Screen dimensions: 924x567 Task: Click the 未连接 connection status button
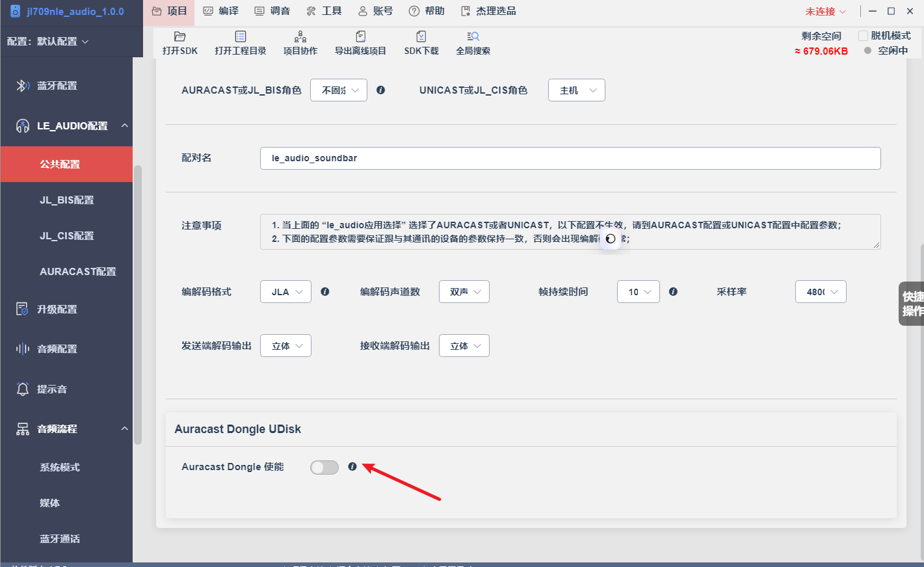tap(826, 12)
